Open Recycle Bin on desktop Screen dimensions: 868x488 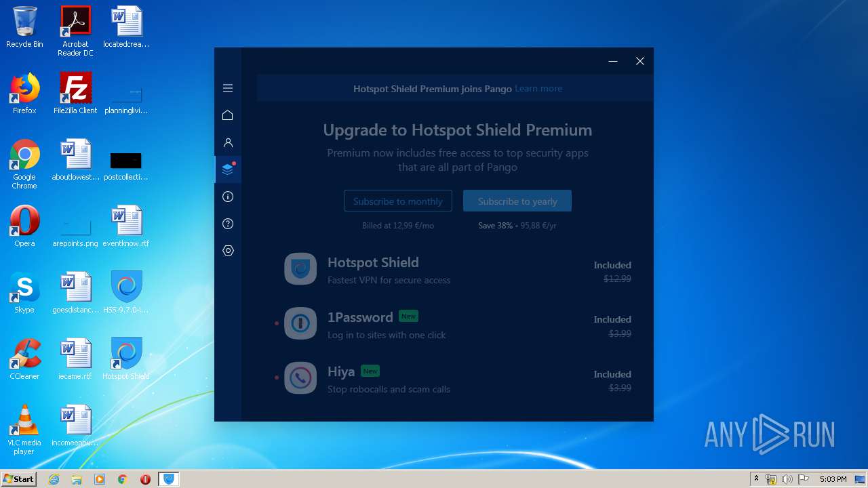[24, 28]
